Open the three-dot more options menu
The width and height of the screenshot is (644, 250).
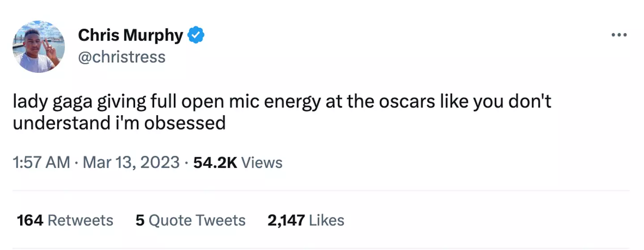619,35
